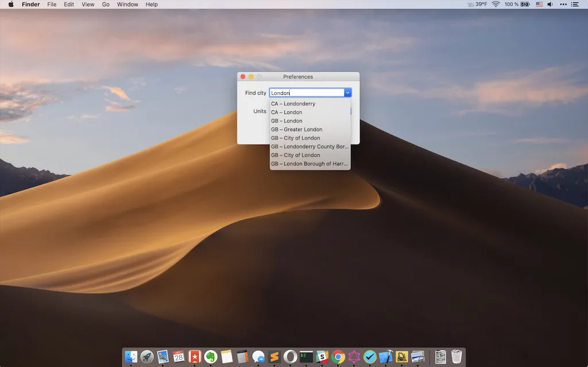Open Notification Center list icon
588x367 pixels.
pos(574,4)
